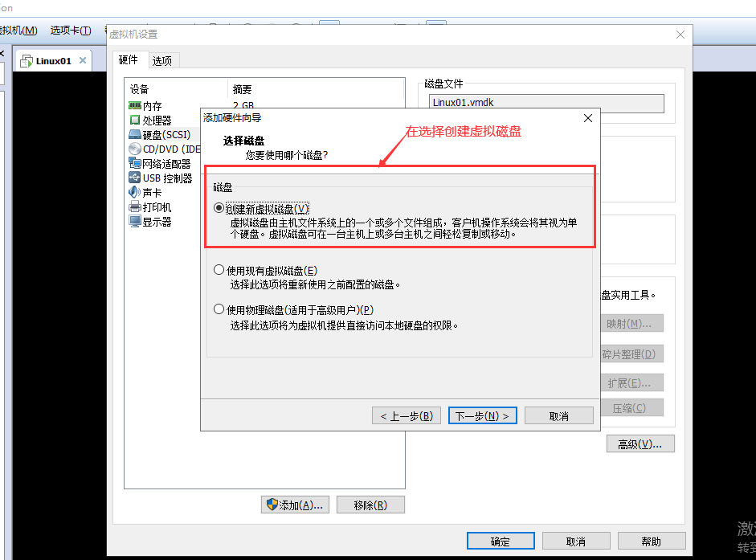Viewport: 756px width, 560px height.
Task: Click the 移除(R) button
Action: (370, 505)
